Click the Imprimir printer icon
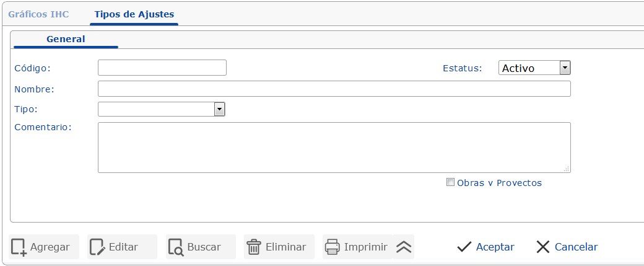Image resolution: width=644 pixels, height=266 pixels. [x=333, y=247]
